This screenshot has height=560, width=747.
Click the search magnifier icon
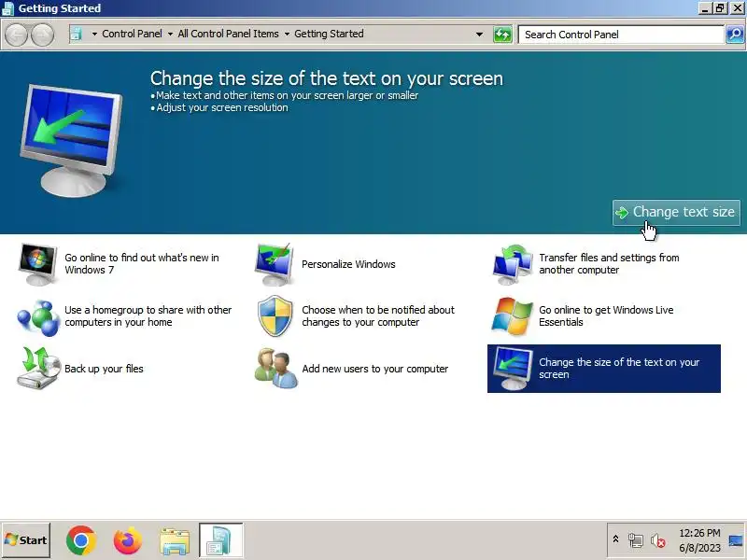click(x=735, y=35)
